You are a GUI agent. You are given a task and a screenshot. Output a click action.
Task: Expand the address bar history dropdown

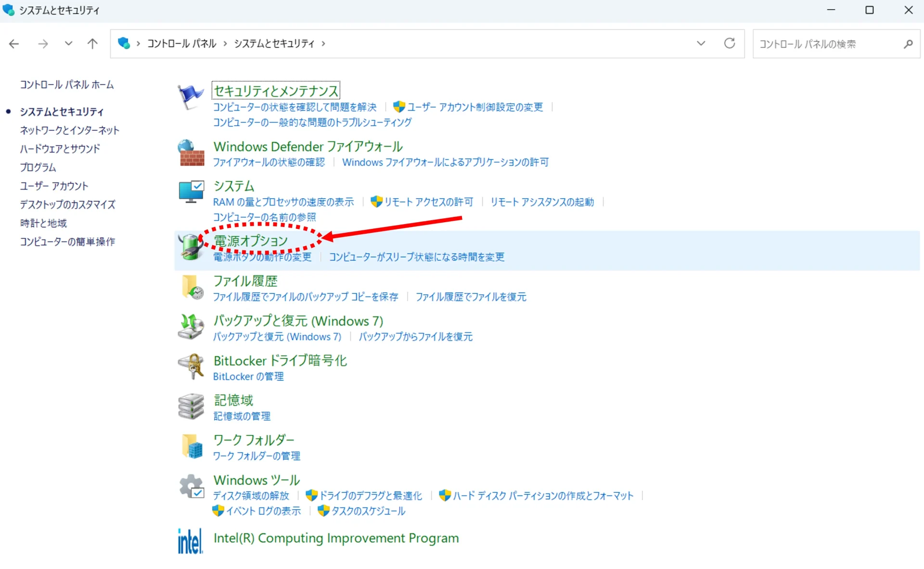pos(701,43)
